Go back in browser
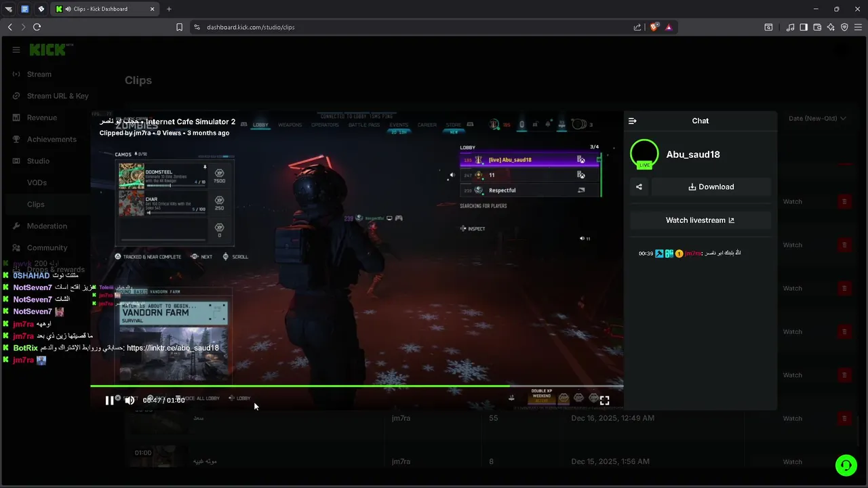The image size is (868, 488). pos(9,27)
